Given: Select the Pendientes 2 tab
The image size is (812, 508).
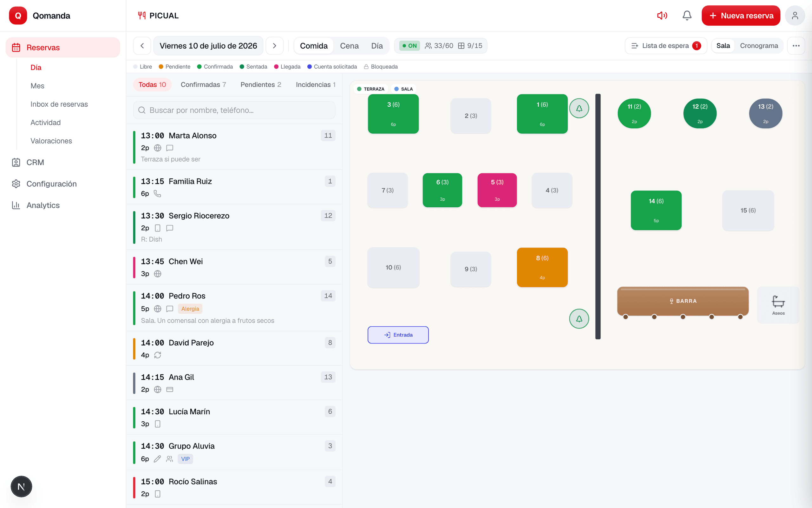Looking at the screenshot, I should click(261, 85).
